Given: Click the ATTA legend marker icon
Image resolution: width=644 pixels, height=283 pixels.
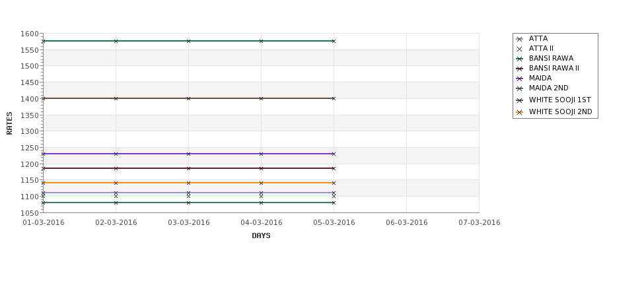Looking at the screenshot, I should [x=519, y=40].
